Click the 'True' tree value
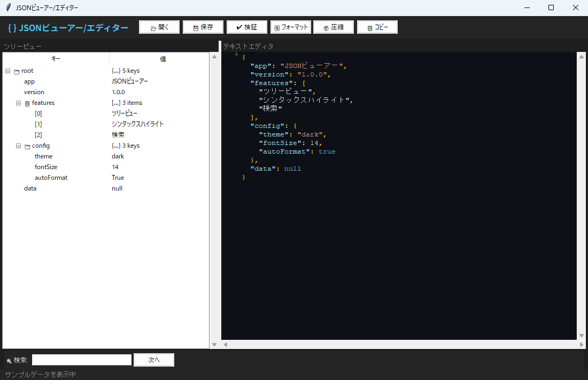The image size is (588, 380). [x=118, y=178]
